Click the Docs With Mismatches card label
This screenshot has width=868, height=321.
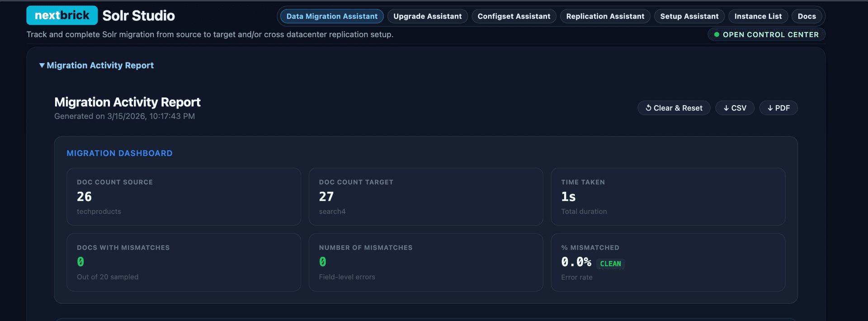pos(123,248)
